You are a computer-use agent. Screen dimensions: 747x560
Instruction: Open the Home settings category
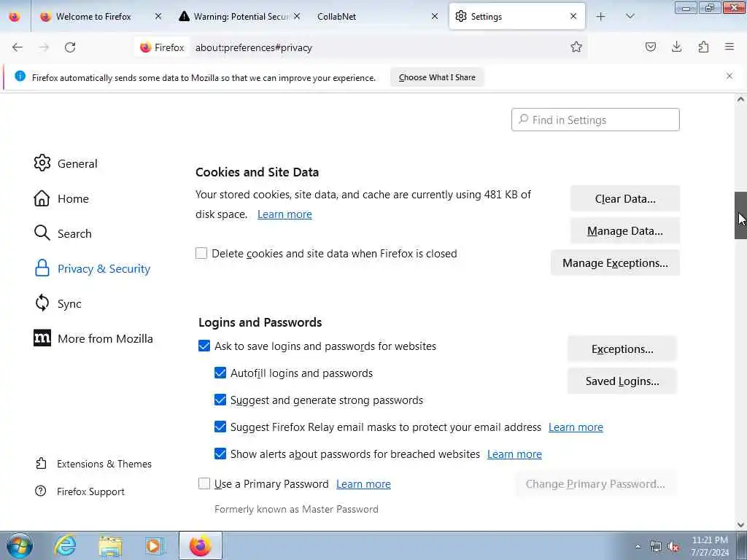pyautogui.click(x=61, y=198)
